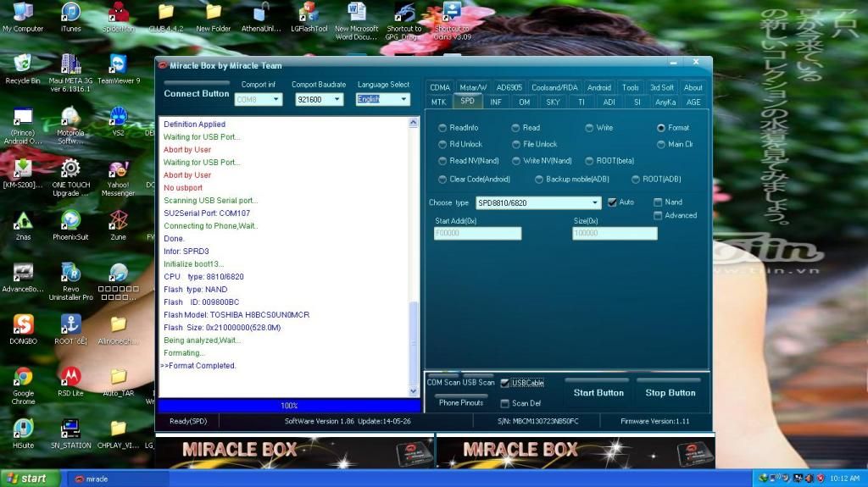This screenshot has height=487, width=868.
Task: Open the Auto_TAR folder icon
Action: [x=118, y=382]
